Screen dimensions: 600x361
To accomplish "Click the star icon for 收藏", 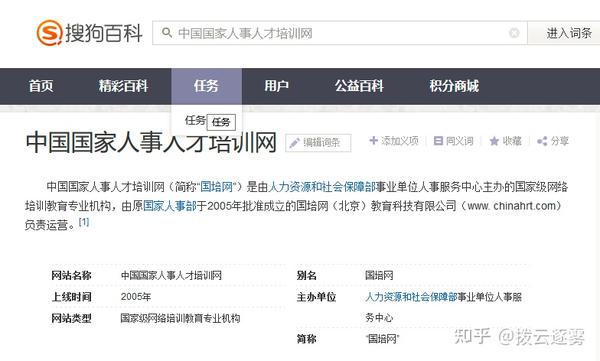I will pos(494,141).
